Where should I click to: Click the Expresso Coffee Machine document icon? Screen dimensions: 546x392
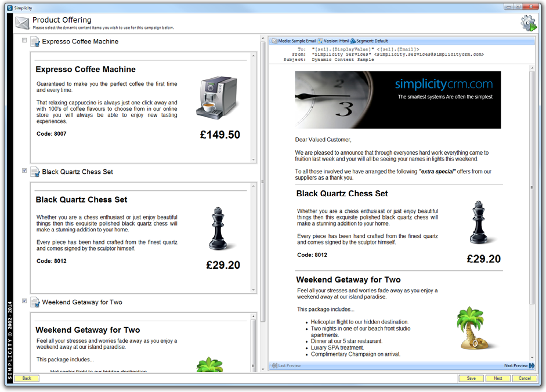click(35, 42)
